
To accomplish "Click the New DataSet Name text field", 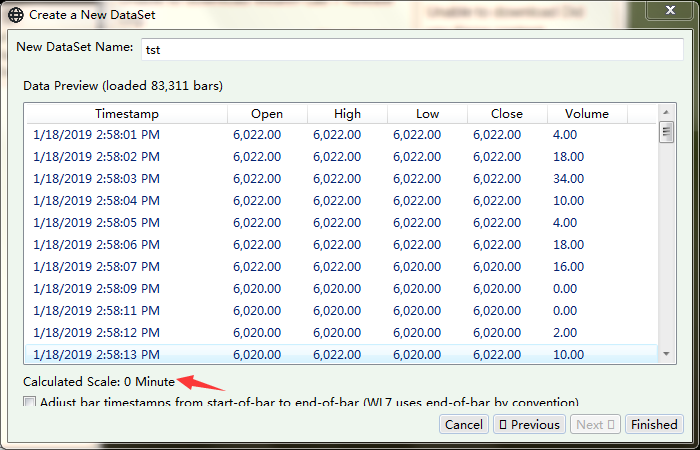I will 411,49.
